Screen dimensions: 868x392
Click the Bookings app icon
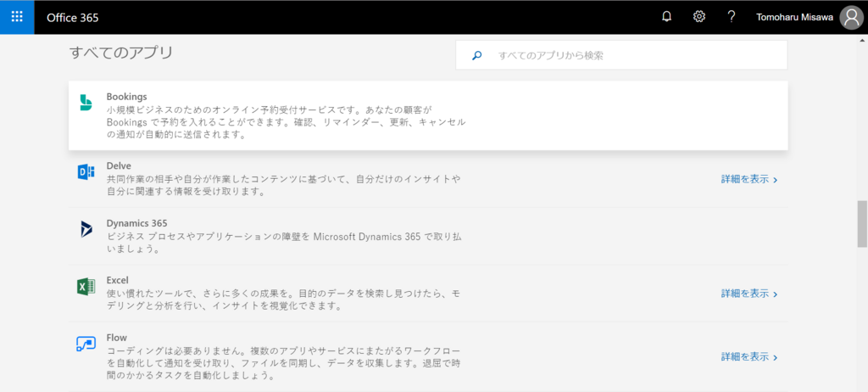(x=86, y=103)
